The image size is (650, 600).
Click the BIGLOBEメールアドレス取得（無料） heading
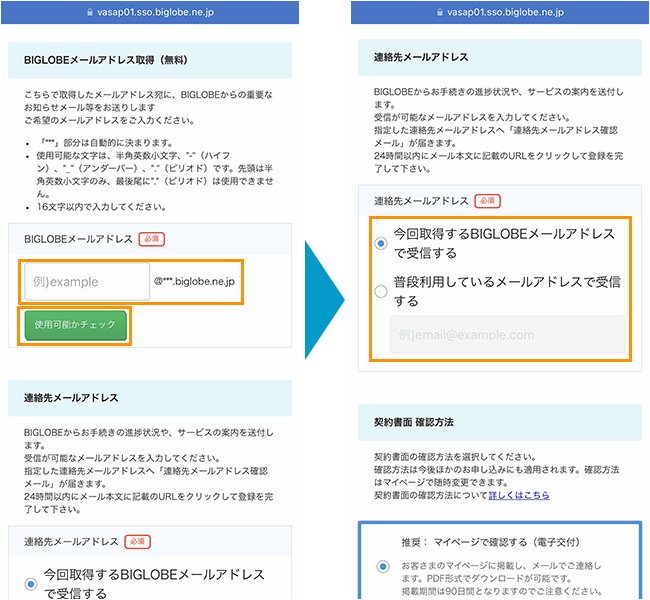click(x=106, y=60)
